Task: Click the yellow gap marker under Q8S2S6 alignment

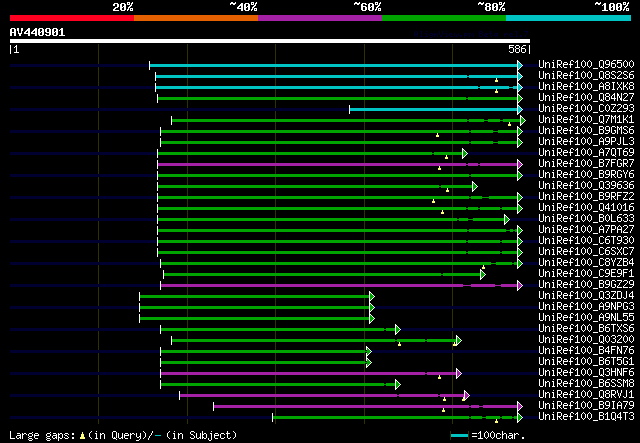Action: pos(496,80)
